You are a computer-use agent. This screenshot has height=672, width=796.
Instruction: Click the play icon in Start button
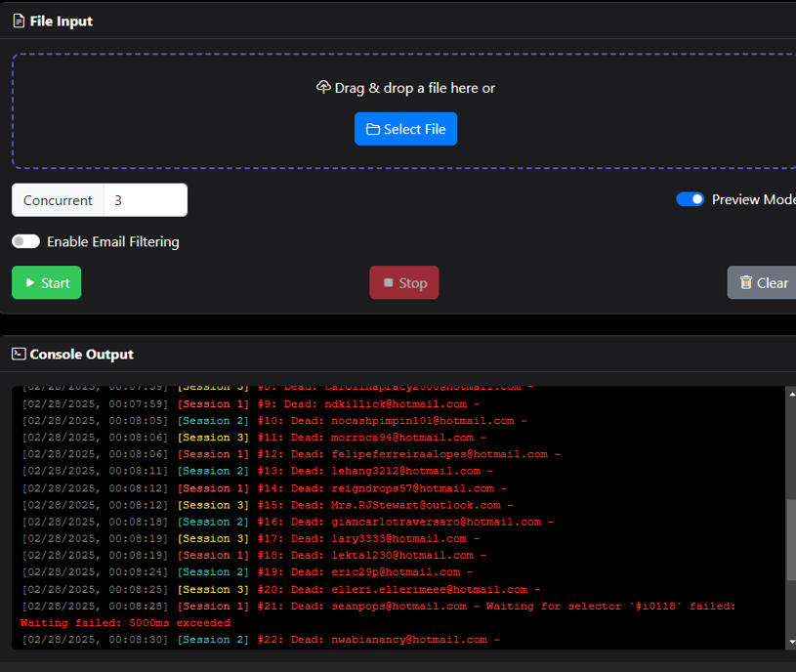point(30,282)
